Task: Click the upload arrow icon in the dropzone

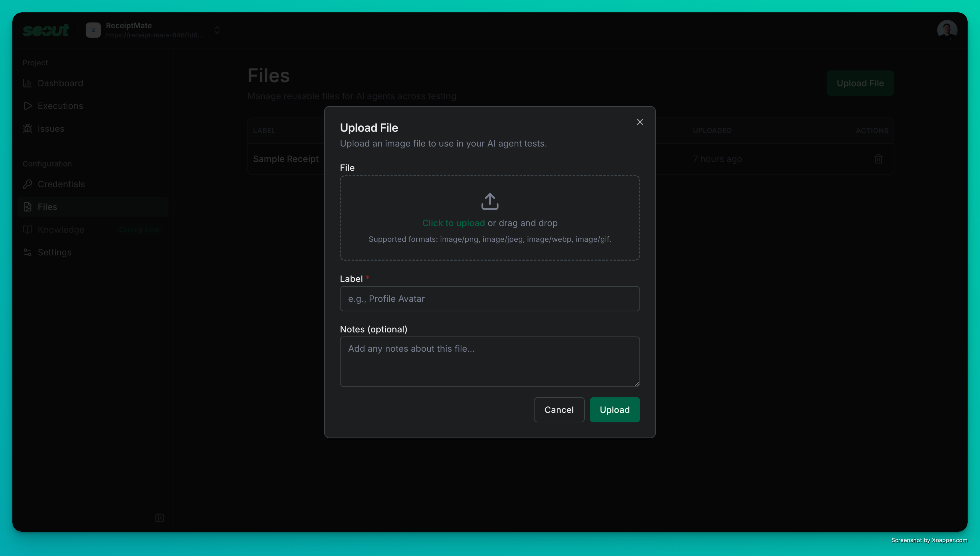Action: (490, 201)
